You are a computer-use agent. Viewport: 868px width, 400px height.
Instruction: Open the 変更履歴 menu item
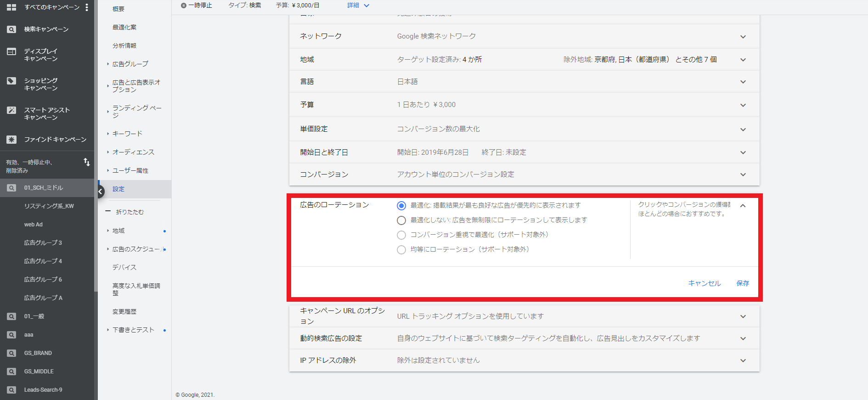(x=124, y=311)
